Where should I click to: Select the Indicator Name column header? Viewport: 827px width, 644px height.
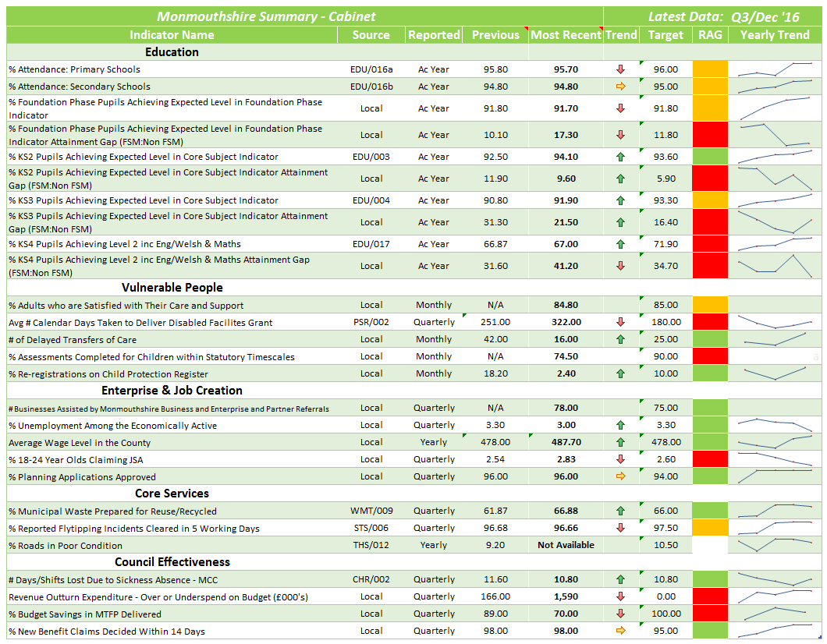coord(172,35)
